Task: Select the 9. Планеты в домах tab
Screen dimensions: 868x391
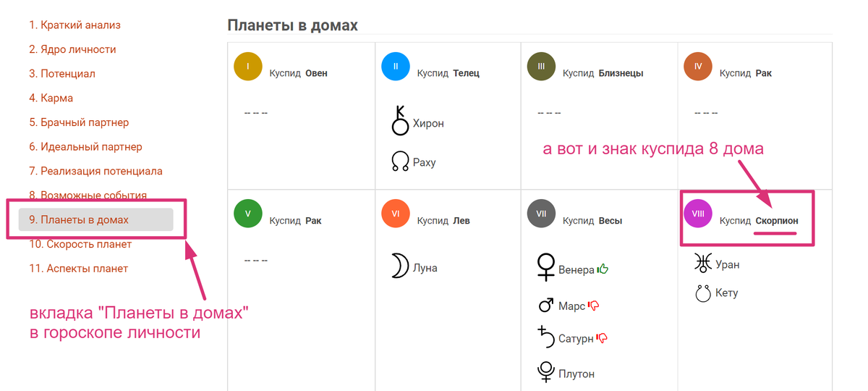Action: (x=95, y=219)
